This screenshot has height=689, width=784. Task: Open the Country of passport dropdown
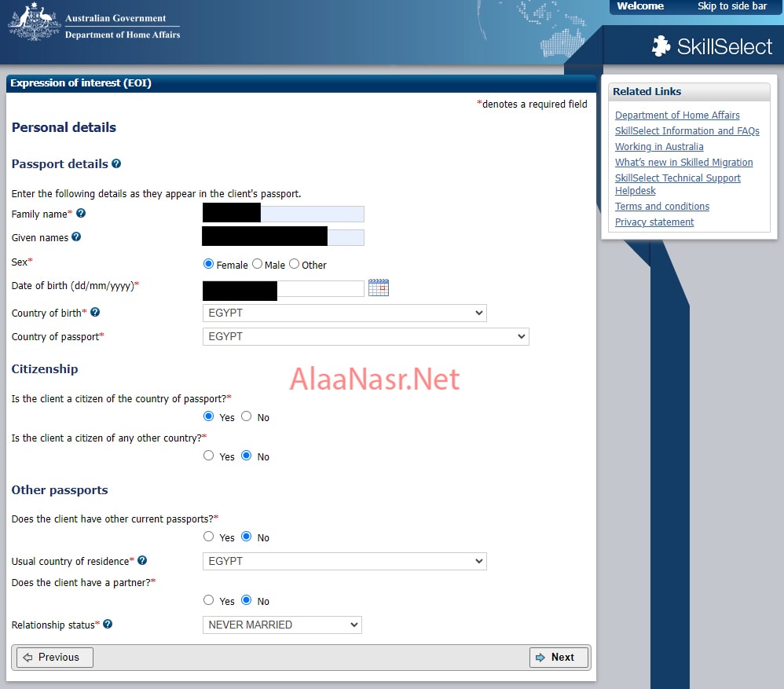point(365,337)
